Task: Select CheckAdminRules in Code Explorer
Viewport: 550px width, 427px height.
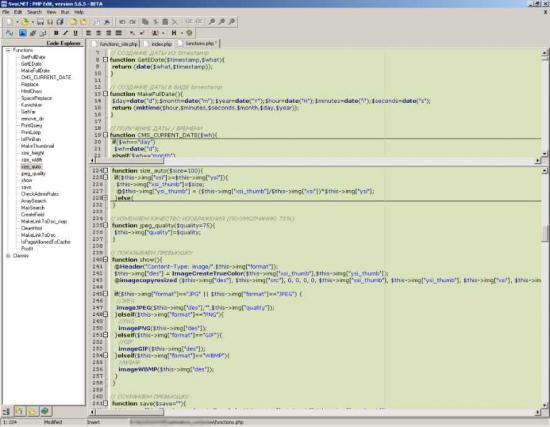Action: 40,194
